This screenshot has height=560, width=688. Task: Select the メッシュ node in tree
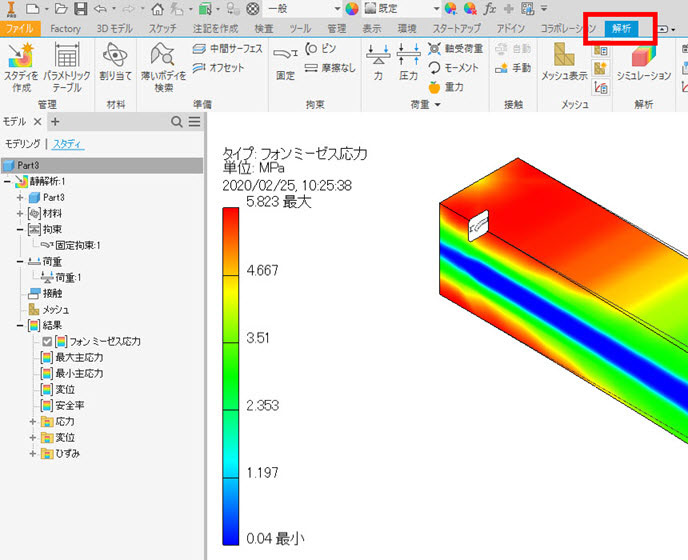click(x=49, y=309)
